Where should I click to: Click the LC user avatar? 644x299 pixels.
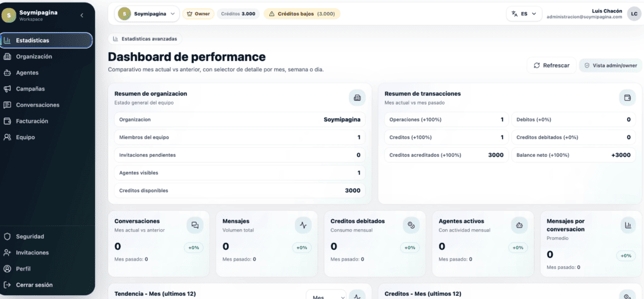coord(633,14)
